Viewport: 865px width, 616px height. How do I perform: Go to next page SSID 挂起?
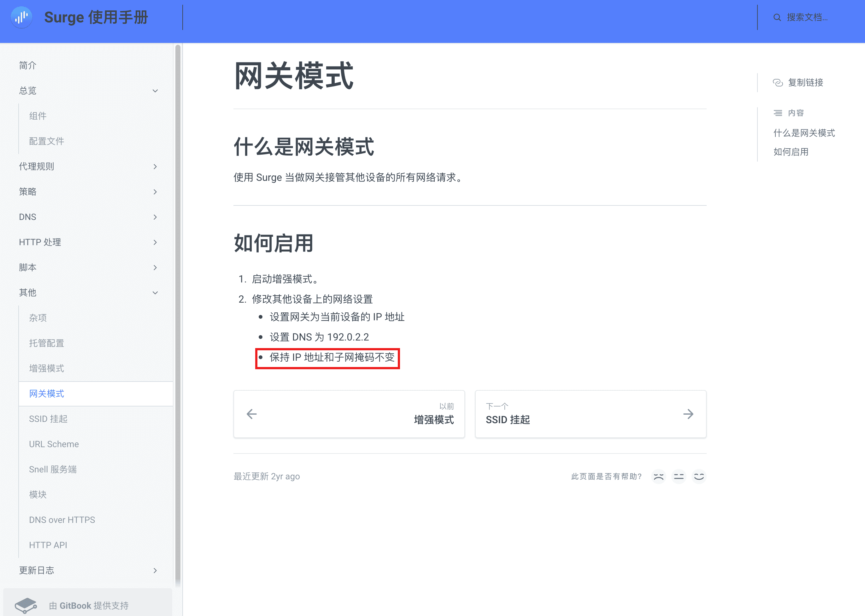pyautogui.click(x=591, y=414)
